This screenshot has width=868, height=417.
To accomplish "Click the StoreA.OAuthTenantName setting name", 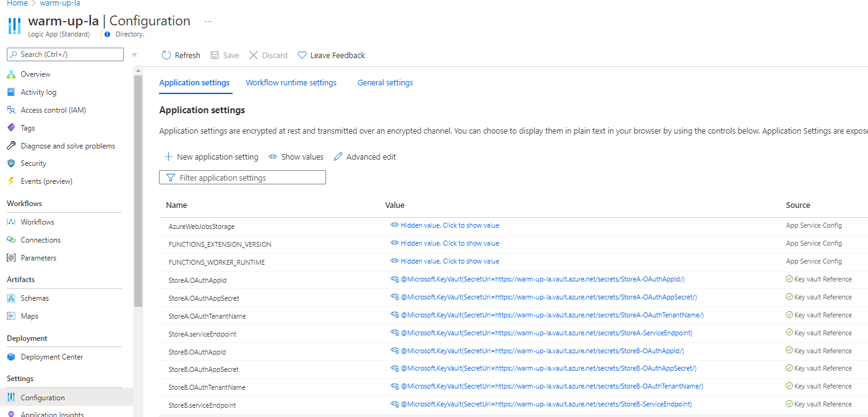I will pyautogui.click(x=207, y=316).
